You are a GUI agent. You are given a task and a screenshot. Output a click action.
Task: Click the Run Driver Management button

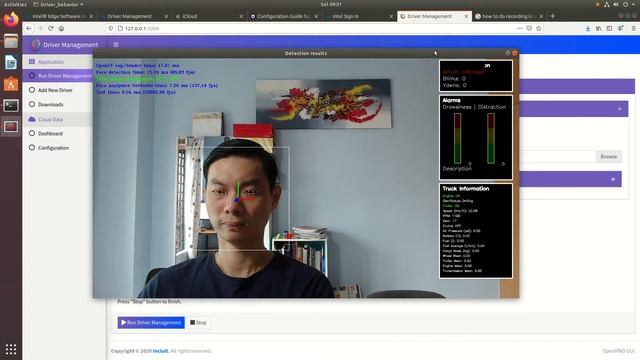tap(151, 322)
